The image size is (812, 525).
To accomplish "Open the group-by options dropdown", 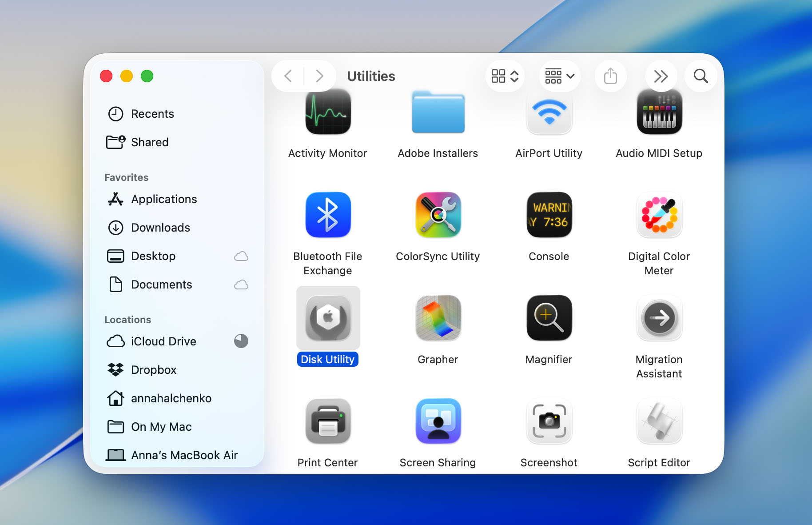I will (560, 76).
